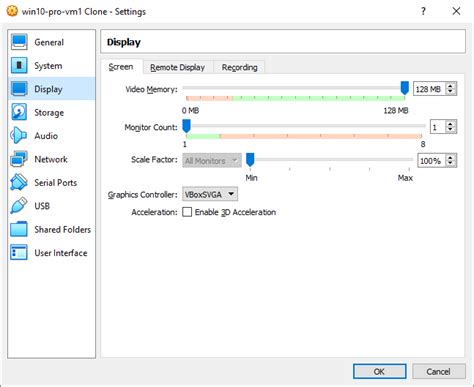This screenshot has height=387, width=474.
Task: Open the USB settings icon
Action: click(19, 206)
